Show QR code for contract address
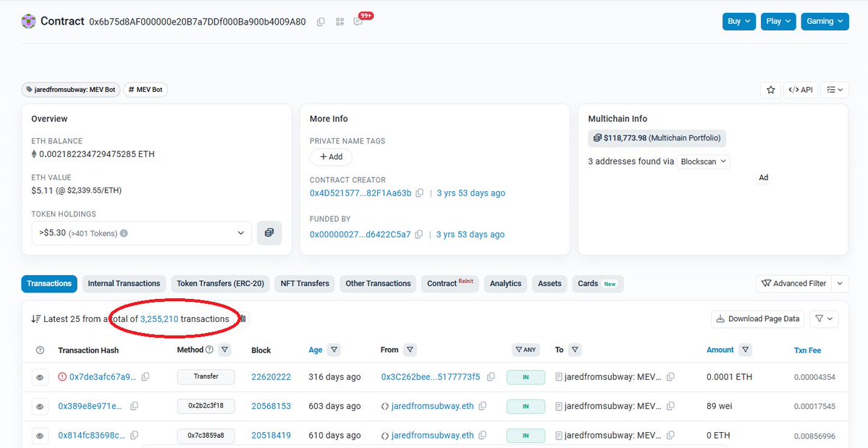868x448 pixels. [340, 22]
